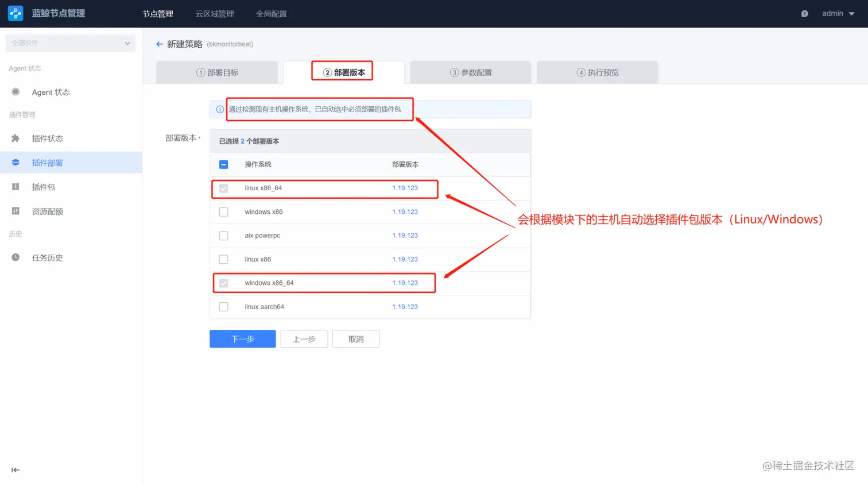This screenshot has width=868, height=485.
Task: Open version 1.19.123 link for aix powerpc
Action: tap(405, 236)
